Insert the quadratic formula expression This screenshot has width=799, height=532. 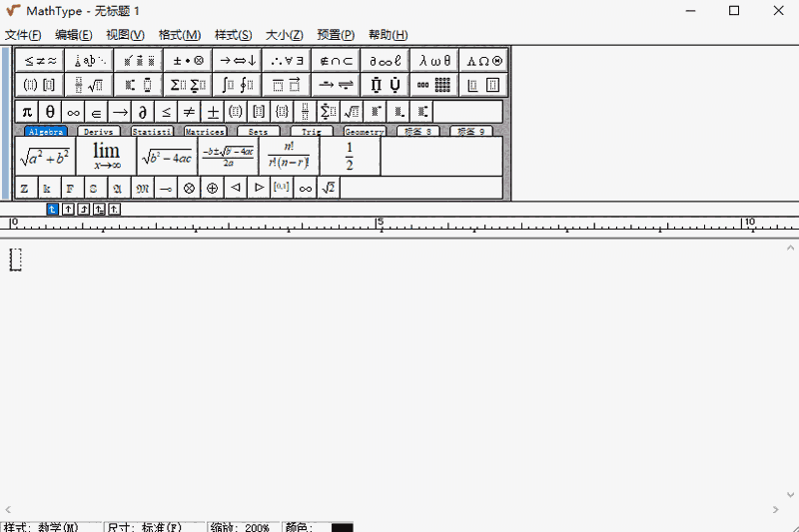229,157
